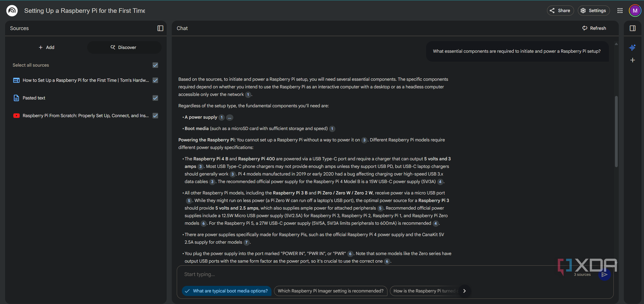Click the user question message bubble

pos(517,51)
